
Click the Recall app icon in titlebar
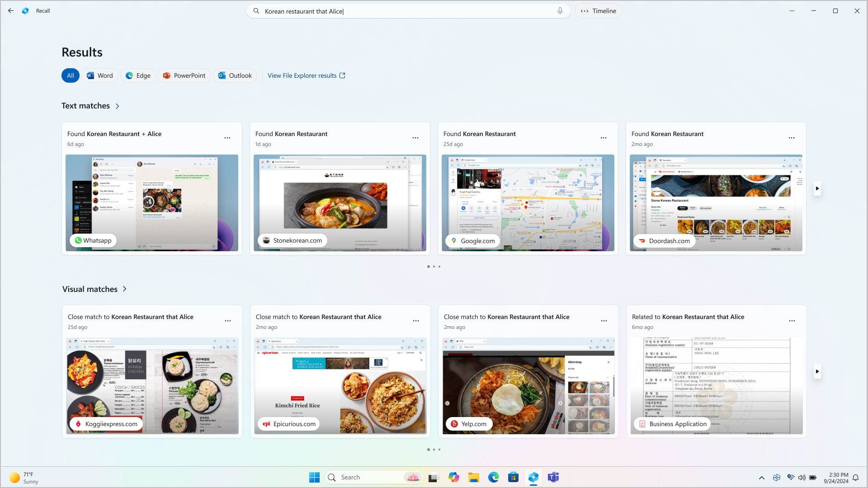click(26, 10)
